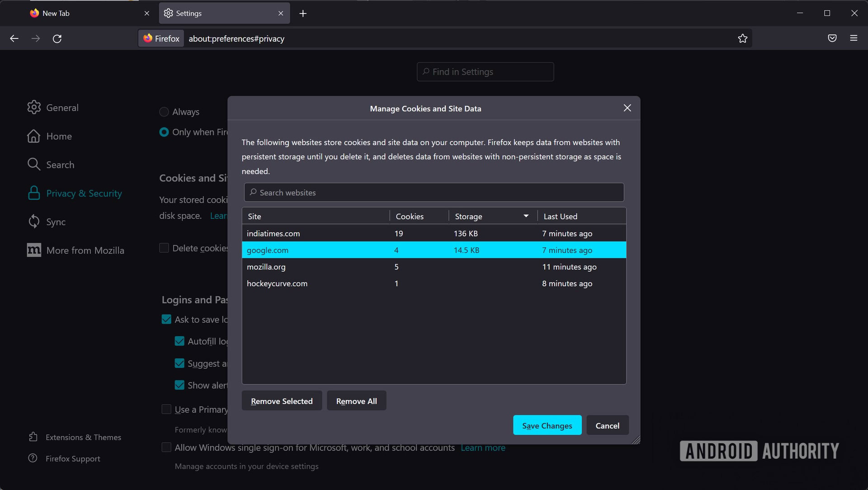
Task: Open the Firefox hamburger application menu
Action: [854, 38]
